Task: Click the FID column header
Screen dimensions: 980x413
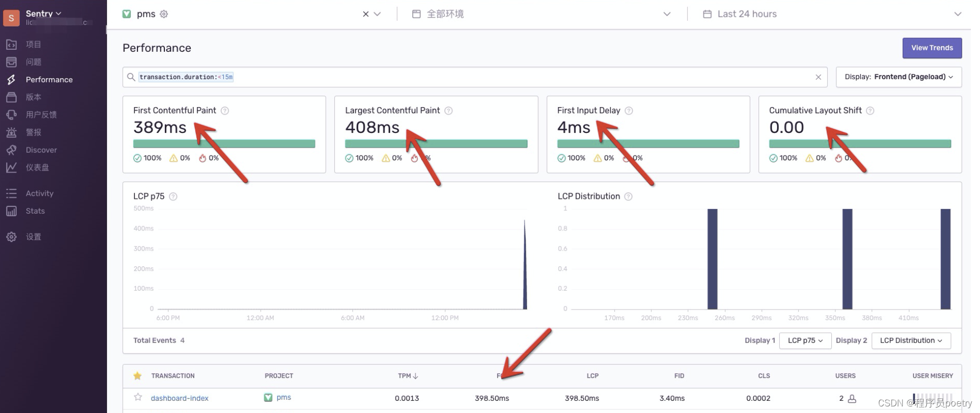Action: click(x=679, y=376)
